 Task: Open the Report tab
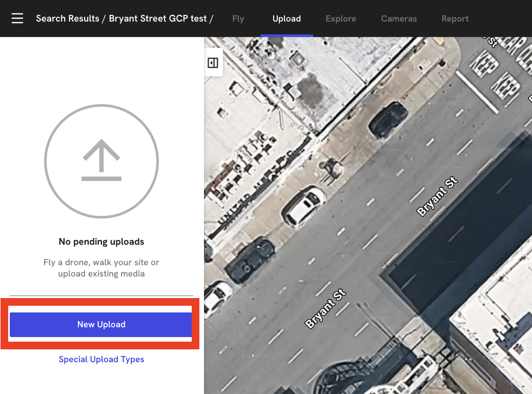[x=455, y=19]
